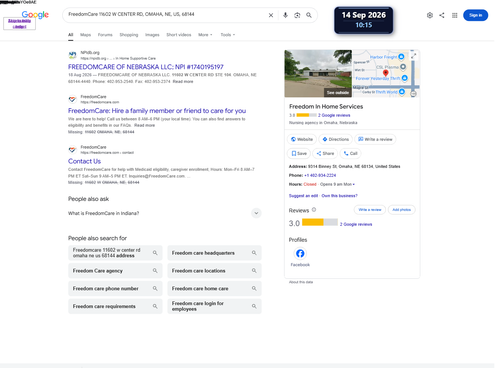Switch to the Shopping tab
Viewport: 500px width, 368px height.
coord(129,35)
